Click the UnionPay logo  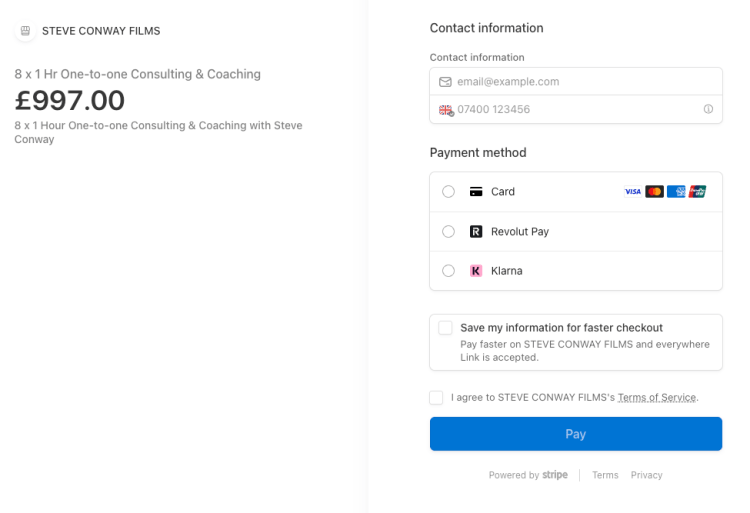[x=697, y=192]
